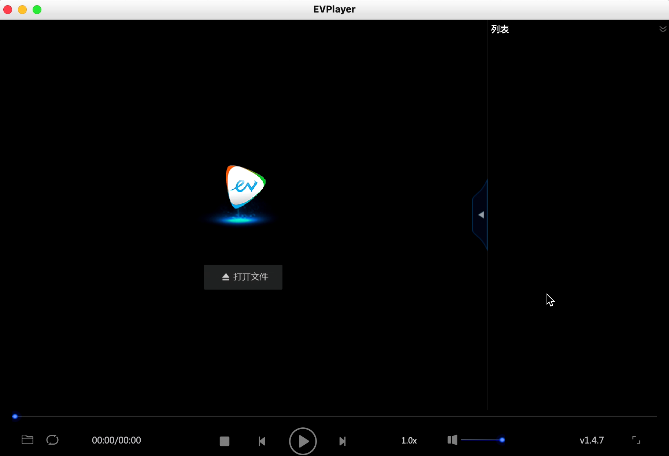Click the Stop playback icon
The width and height of the screenshot is (669, 456).
point(225,441)
